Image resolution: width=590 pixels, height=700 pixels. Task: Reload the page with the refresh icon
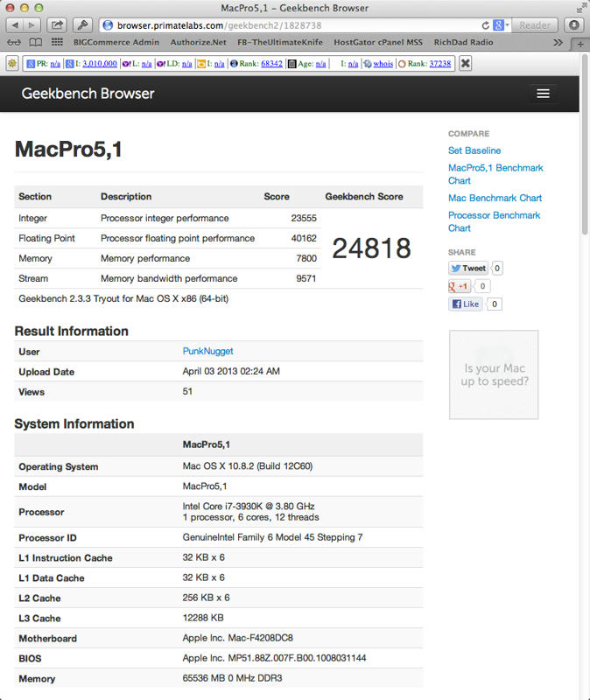coord(485,25)
